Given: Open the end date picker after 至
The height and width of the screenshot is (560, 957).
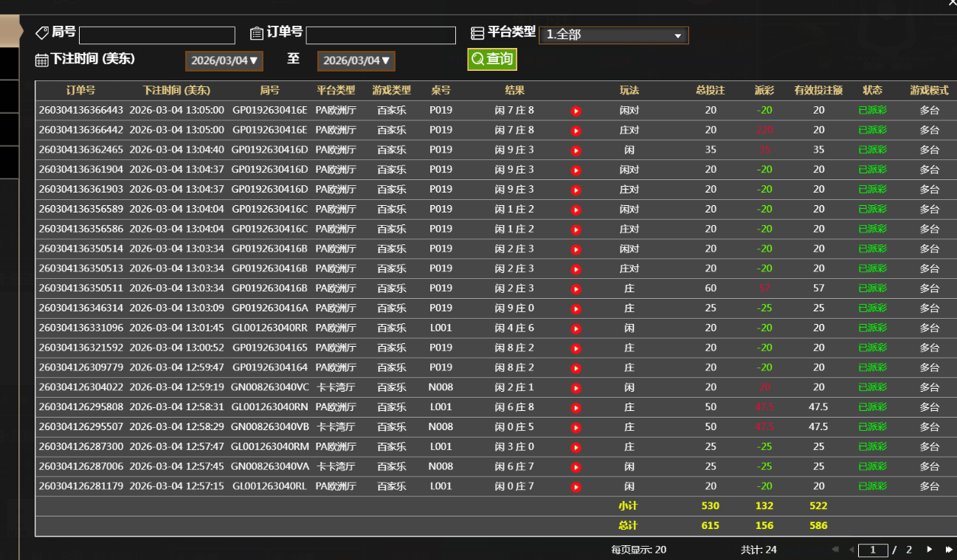Looking at the screenshot, I should click(x=356, y=61).
